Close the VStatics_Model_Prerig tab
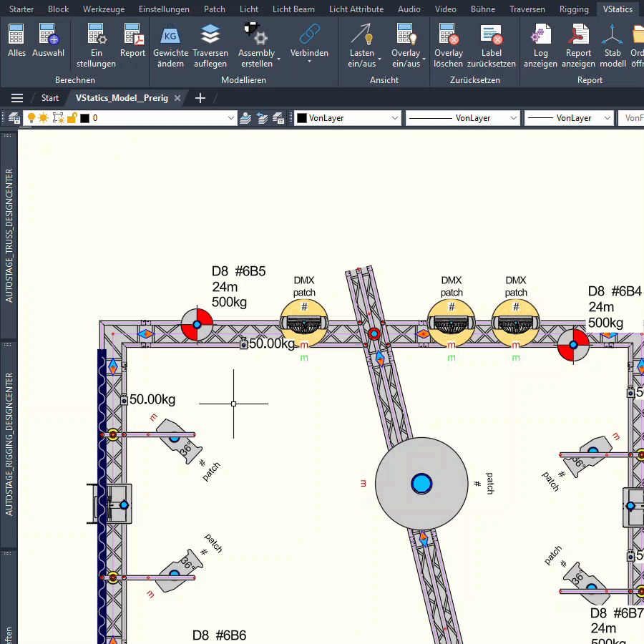The height and width of the screenshot is (644, 644). click(x=177, y=98)
